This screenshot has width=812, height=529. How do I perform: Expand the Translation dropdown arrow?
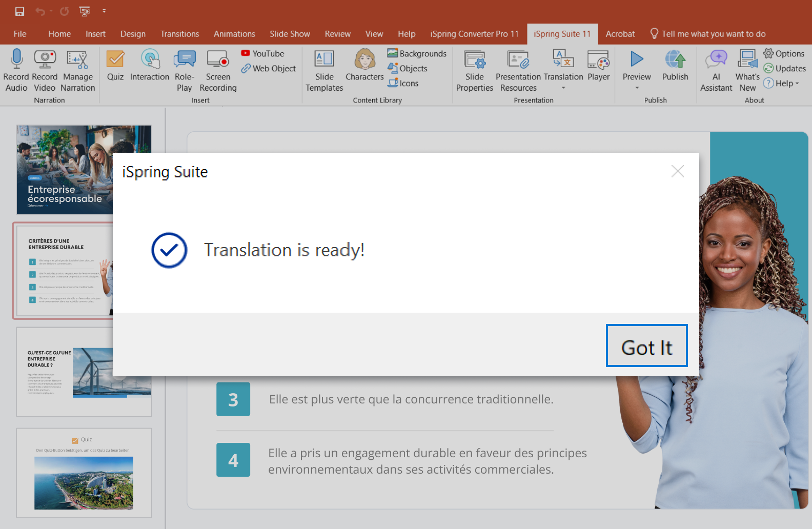point(563,88)
